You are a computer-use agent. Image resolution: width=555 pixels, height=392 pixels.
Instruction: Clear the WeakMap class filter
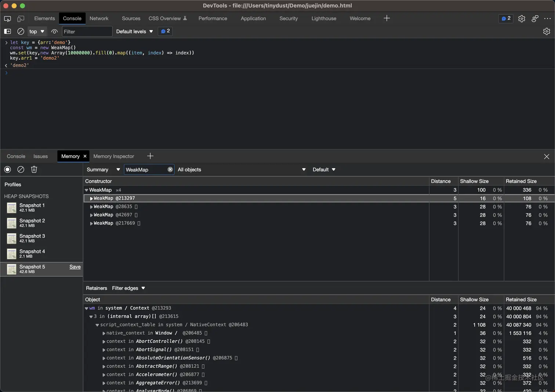170,169
